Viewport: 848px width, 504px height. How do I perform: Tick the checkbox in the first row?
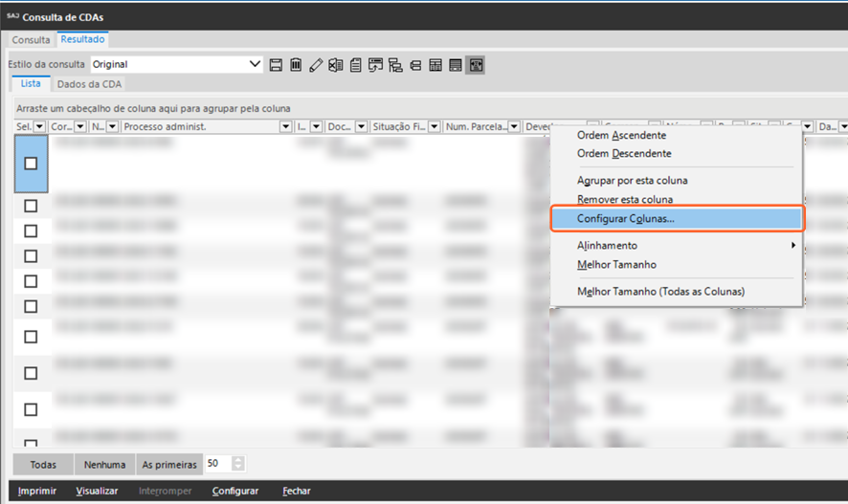(31, 164)
